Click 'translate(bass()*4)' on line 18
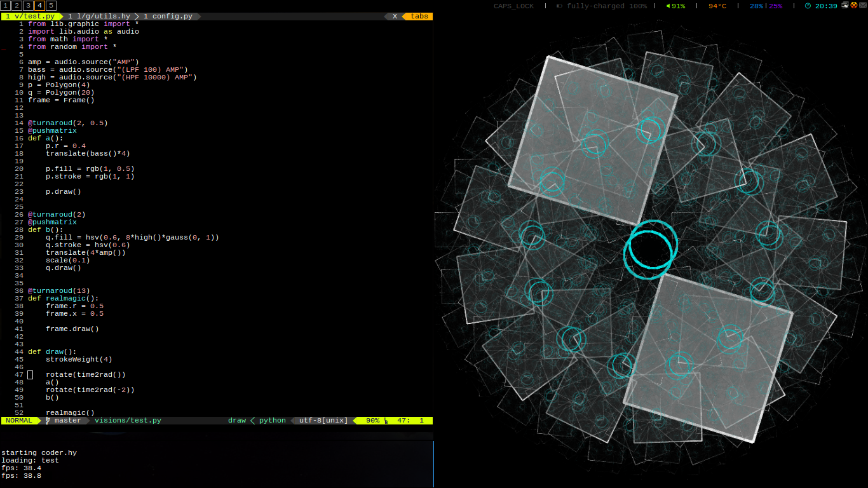 click(x=88, y=153)
